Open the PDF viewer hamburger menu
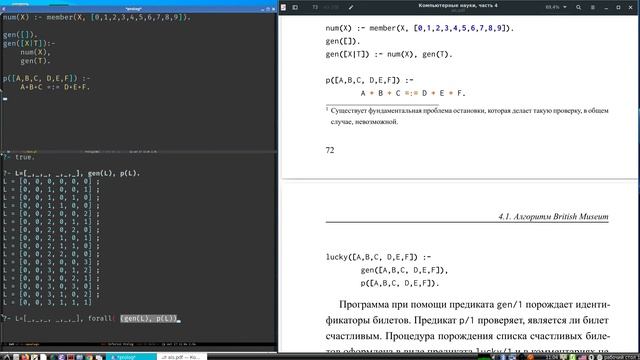The width and height of the screenshot is (640, 360). (593, 7)
